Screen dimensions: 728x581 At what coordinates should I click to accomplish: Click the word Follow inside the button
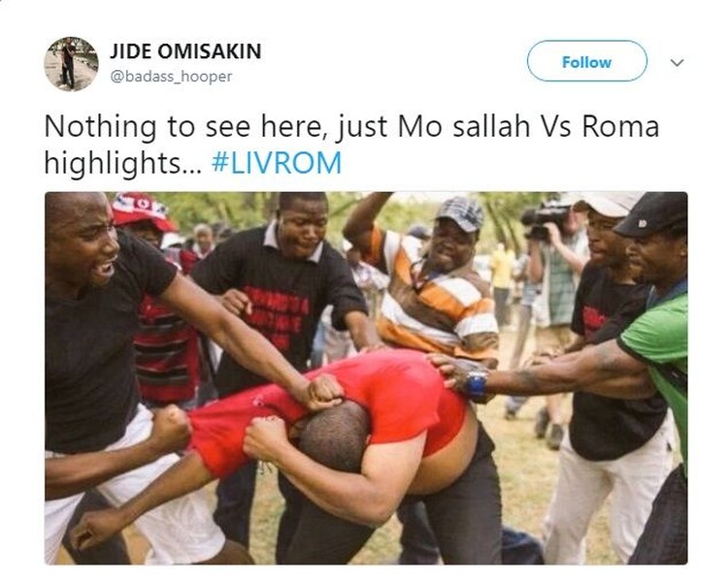587,62
